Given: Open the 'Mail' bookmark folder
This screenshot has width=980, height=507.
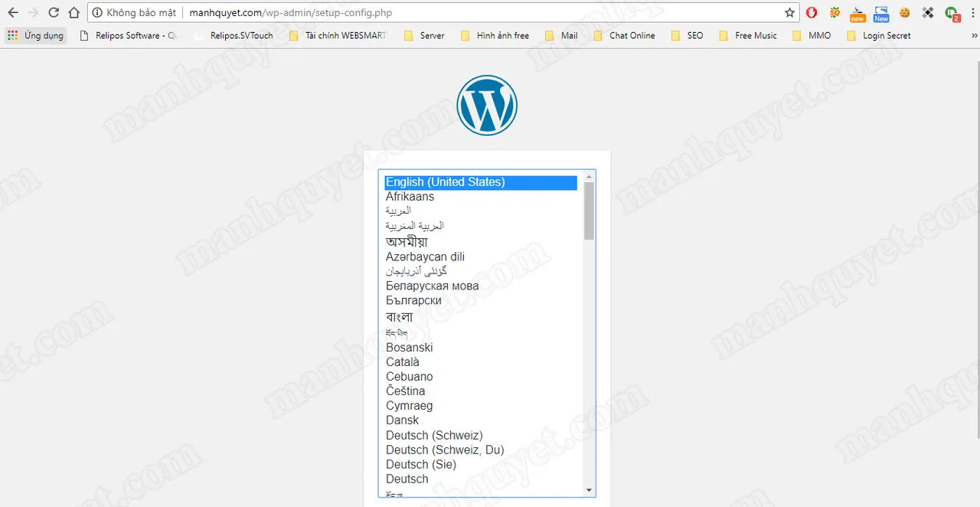Looking at the screenshot, I should 561,35.
